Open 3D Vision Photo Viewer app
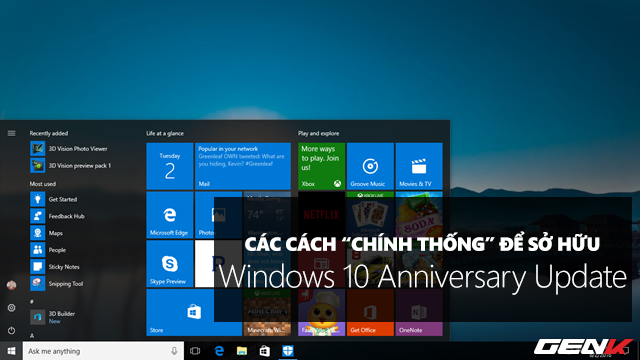640x360 pixels. (x=69, y=149)
